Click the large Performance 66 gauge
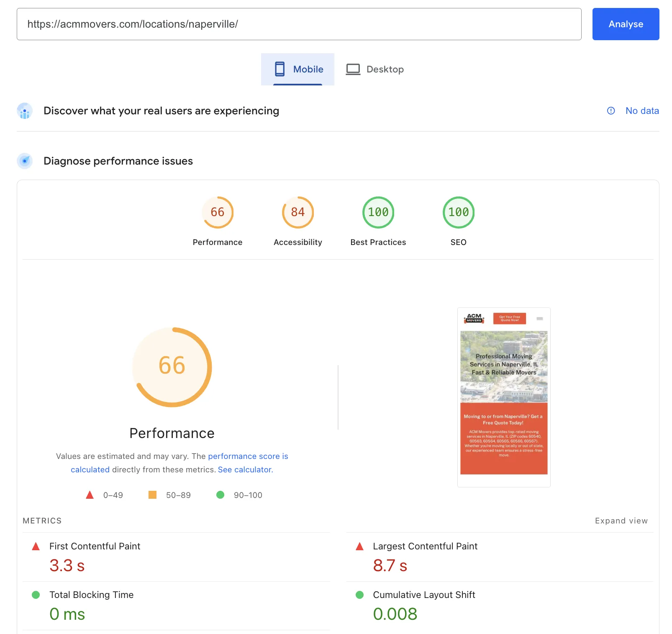Viewport: 672px width, 634px height. tap(172, 367)
